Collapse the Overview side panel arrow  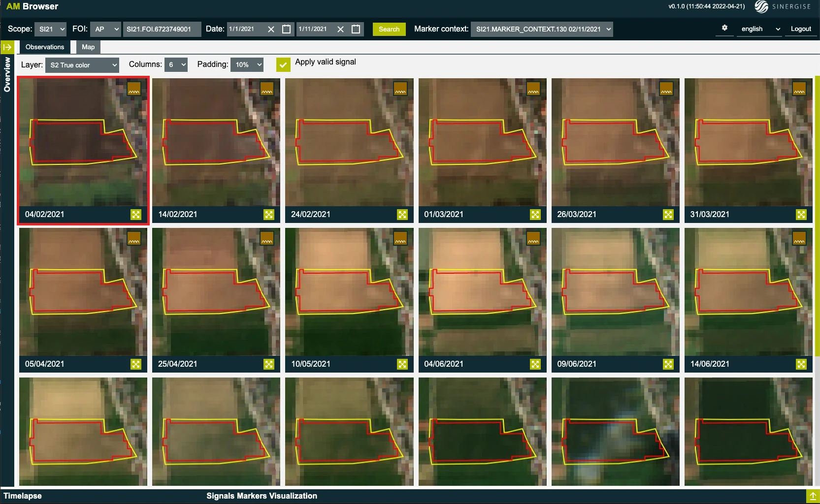[7, 47]
